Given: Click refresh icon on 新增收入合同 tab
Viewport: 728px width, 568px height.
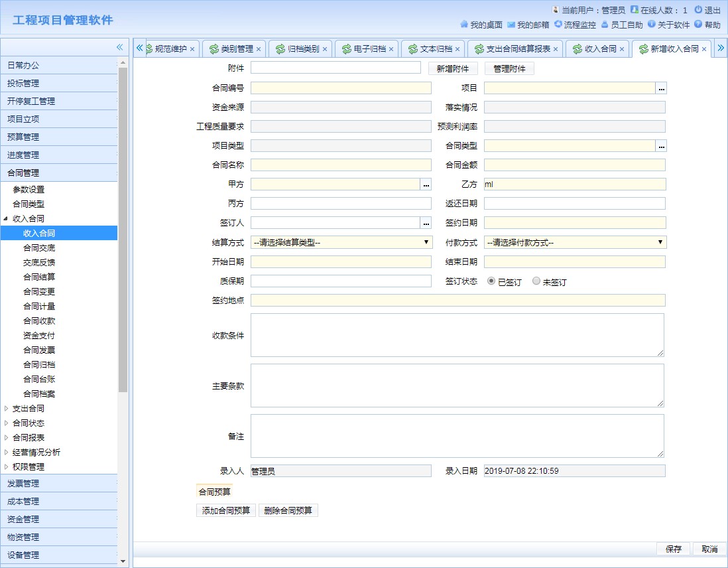Looking at the screenshot, I should [x=644, y=49].
